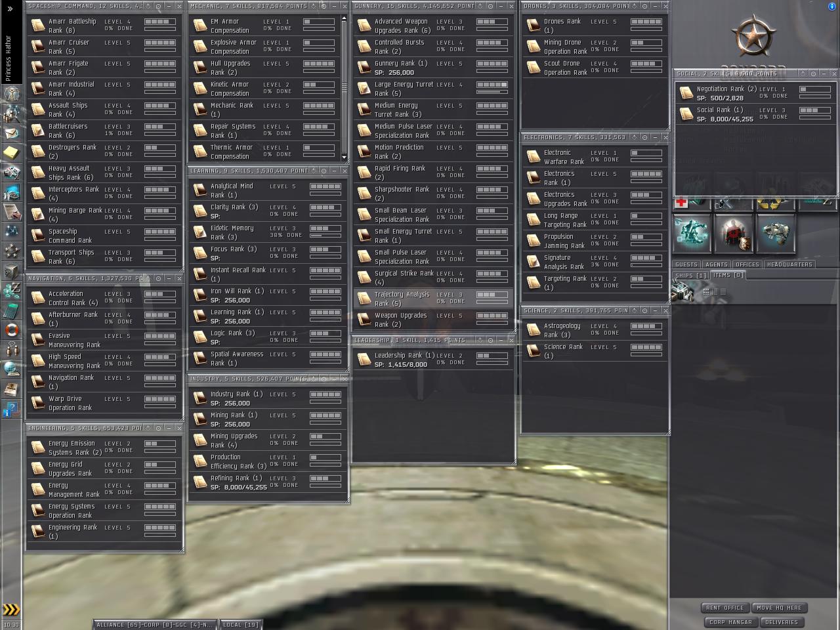The height and width of the screenshot is (630, 840).
Task: Open the Corp Hangar button
Action: tap(730, 622)
